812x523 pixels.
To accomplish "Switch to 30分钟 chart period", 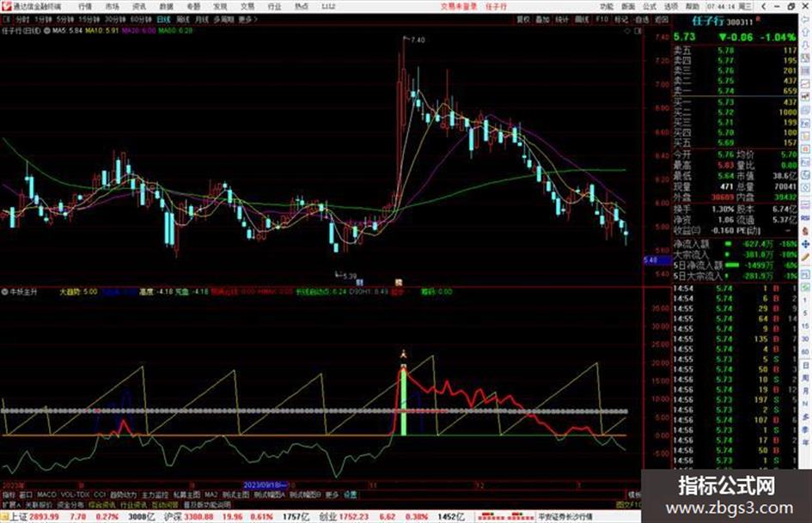I will click(x=114, y=19).
